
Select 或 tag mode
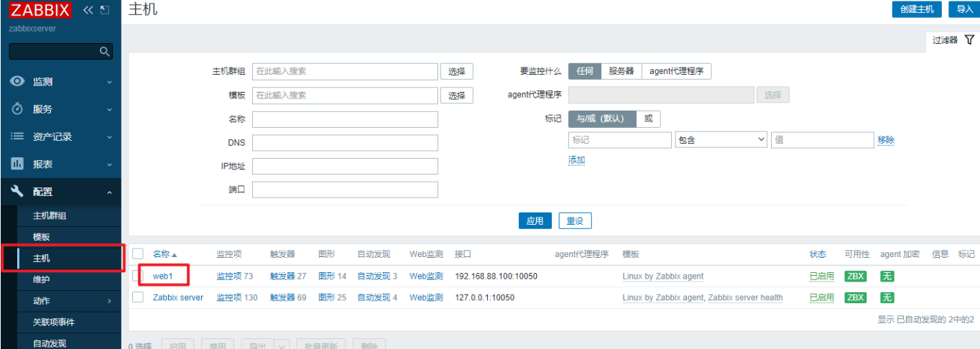(648, 118)
